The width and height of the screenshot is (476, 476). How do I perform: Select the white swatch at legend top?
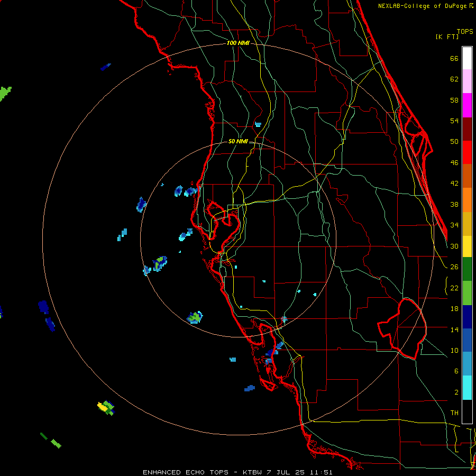coord(467,58)
